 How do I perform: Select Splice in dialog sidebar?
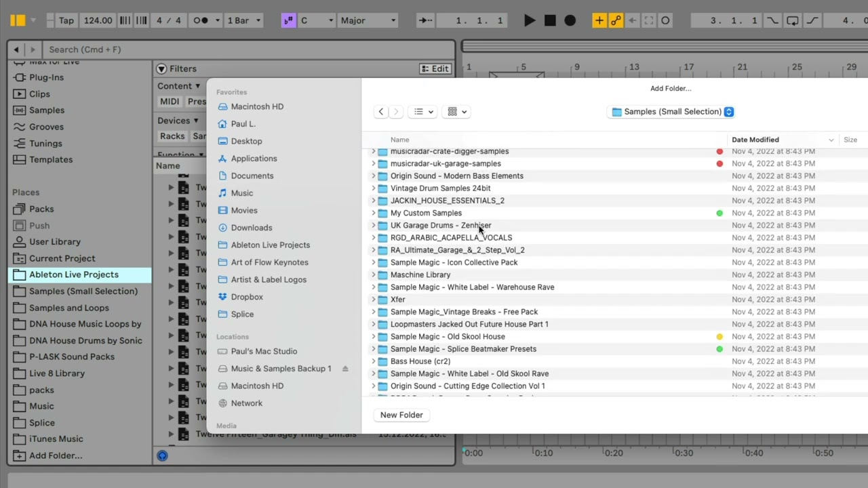tap(242, 314)
